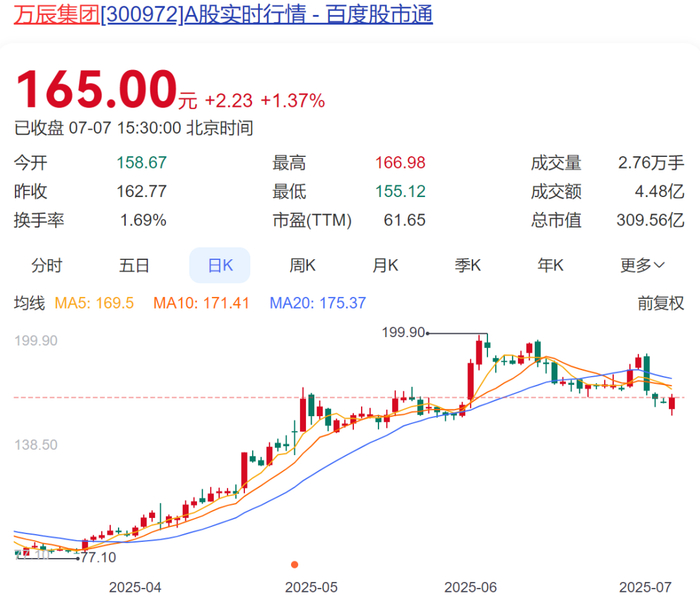Viewport: 700px width, 597px height.
Task: Click the 成交量 value 2.76万手
Action: coord(651,163)
